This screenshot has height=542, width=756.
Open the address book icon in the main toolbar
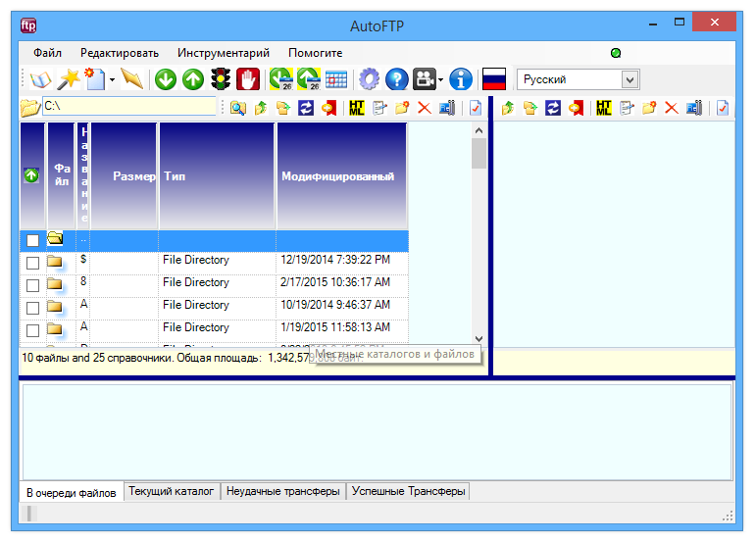(41, 79)
